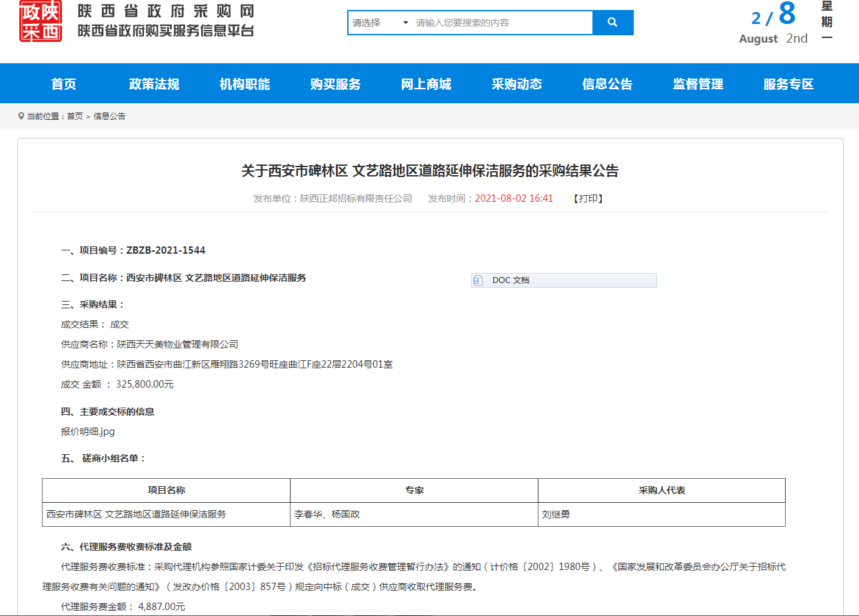Viewport: 859px width, 616px height.
Task: Click 信息公告 in the breadcrumb trail
Action: tap(109, 116)
